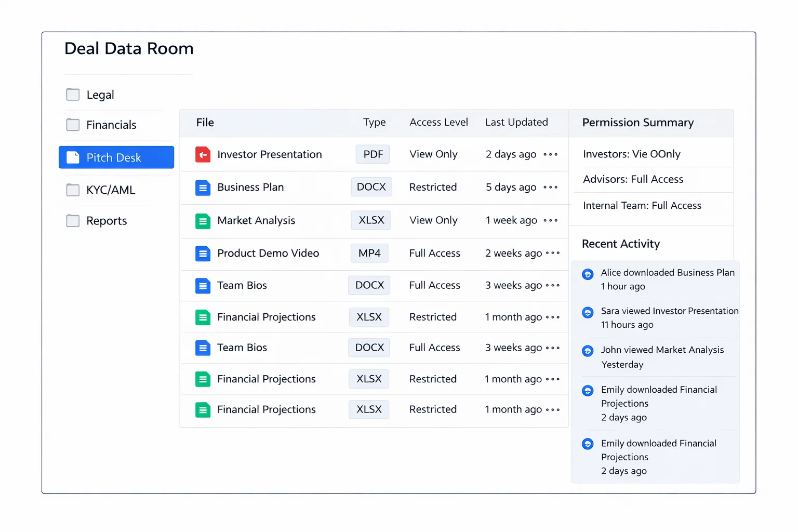Click the activity icon beside Sara viewed Investor Presentation
The width and height of the screenshot is (798, 532).
pyautogui.click(x=588, y=312)
